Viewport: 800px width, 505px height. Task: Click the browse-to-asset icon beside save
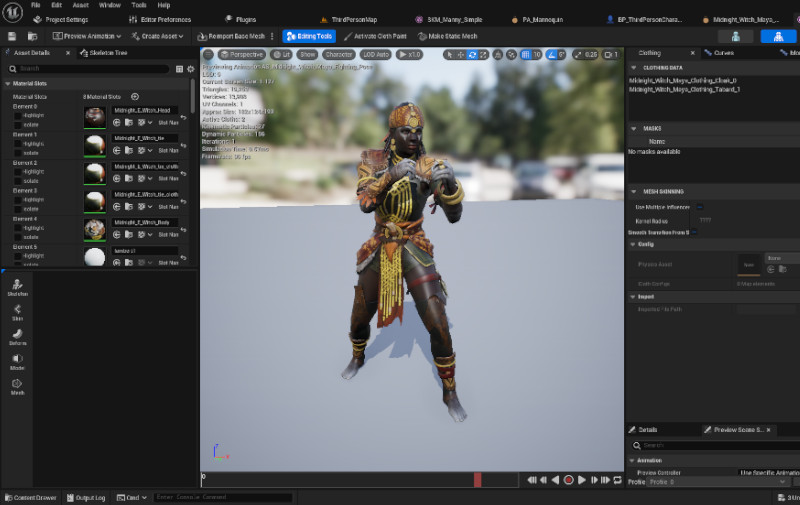pos(32,36)
